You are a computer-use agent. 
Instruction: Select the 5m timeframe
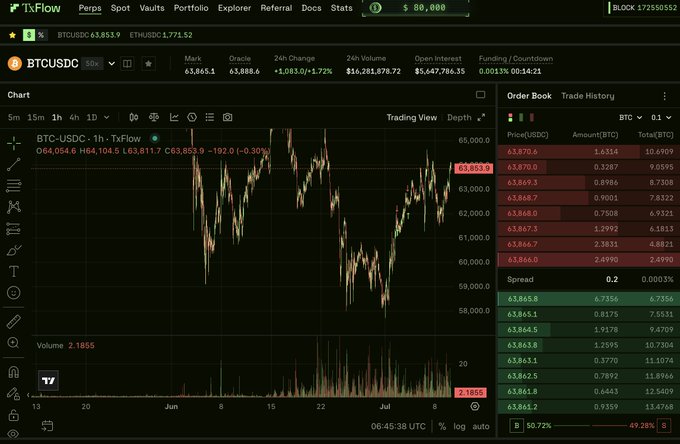tap(14, 118)
